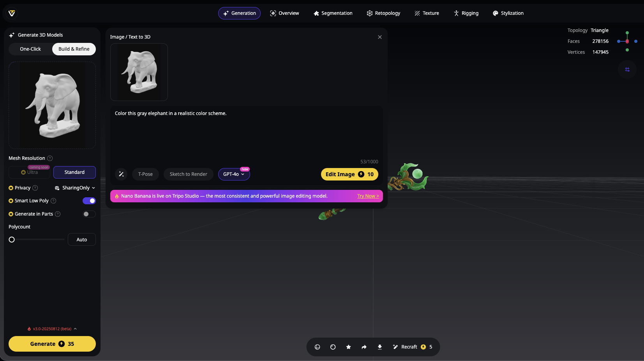This screenshot has width=644, height=361.
Task: Open the SharingOnly privacy dropdown
Action: coord(75,188)
